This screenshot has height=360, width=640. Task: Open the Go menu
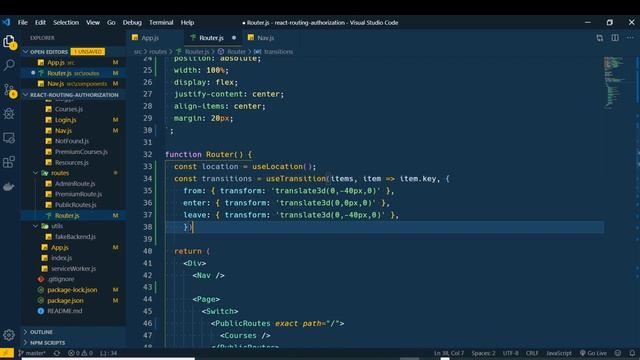(x=111, y=22)
